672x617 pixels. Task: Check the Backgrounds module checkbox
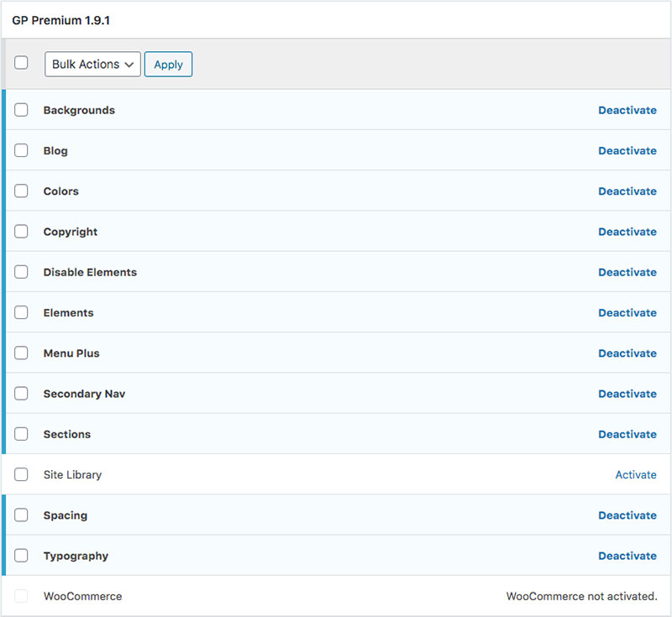21,110
